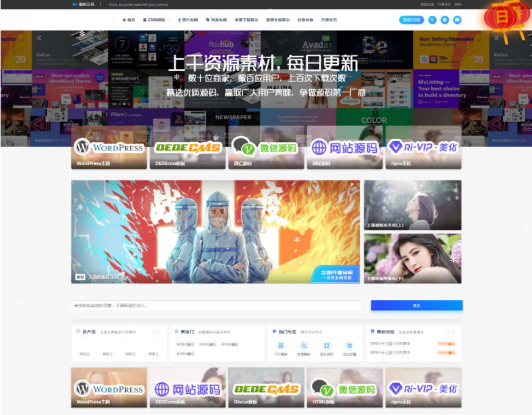532x415 pixels.
Task: Open the 开通会员 navigation link
Action: [329, 20]
